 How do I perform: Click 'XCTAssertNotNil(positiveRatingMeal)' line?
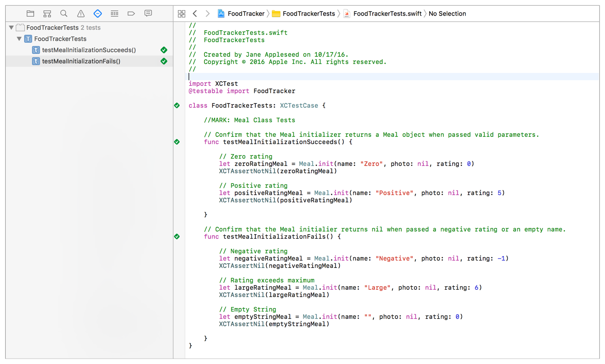click(x=286, y=200)
